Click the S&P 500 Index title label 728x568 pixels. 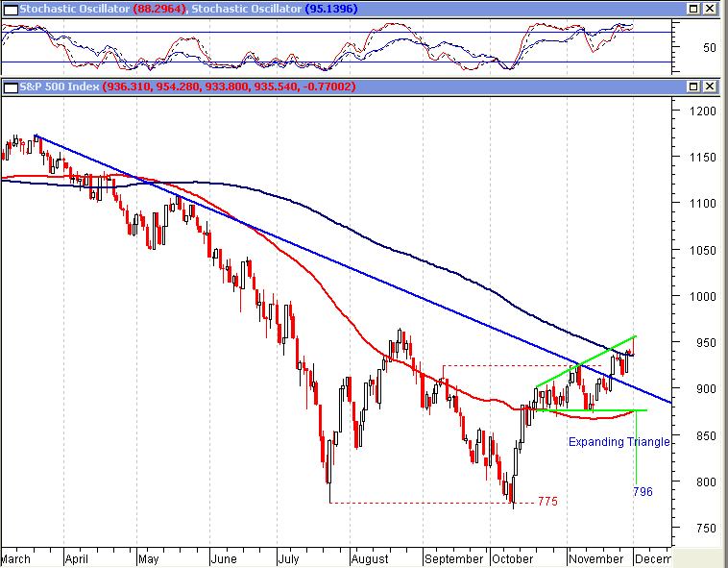point(59,86)
